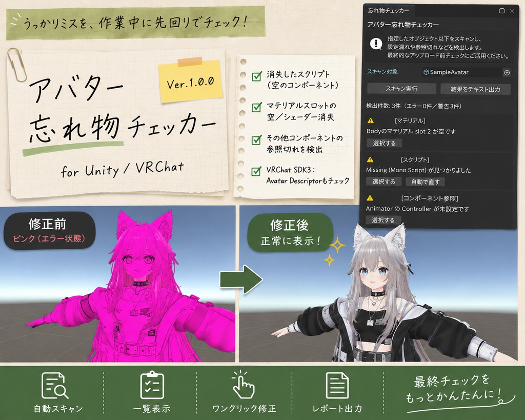Open the object picker circle next to SampleAvatar
The image size is (525, 420).
click(507, 72)
